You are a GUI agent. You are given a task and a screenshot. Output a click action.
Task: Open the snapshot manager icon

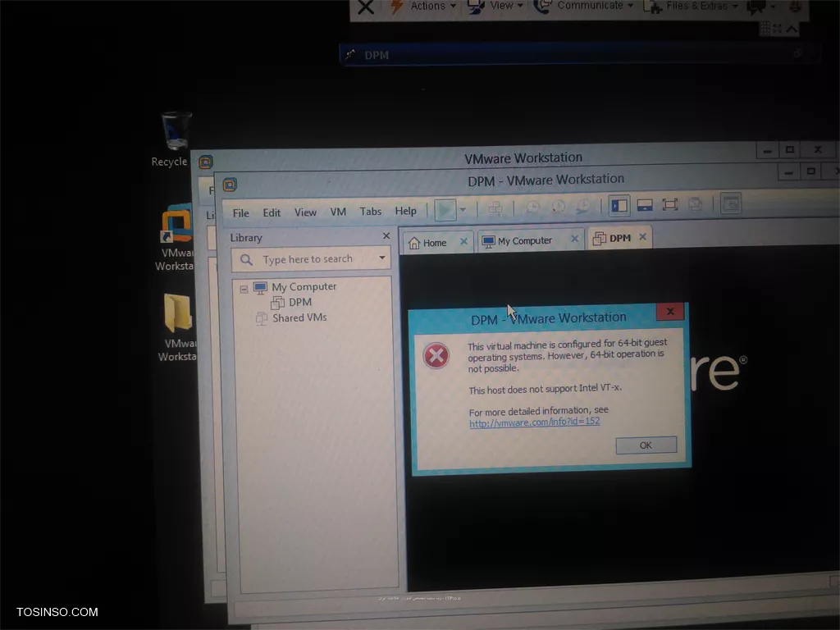pyautogui.click(x=583, y=206)
